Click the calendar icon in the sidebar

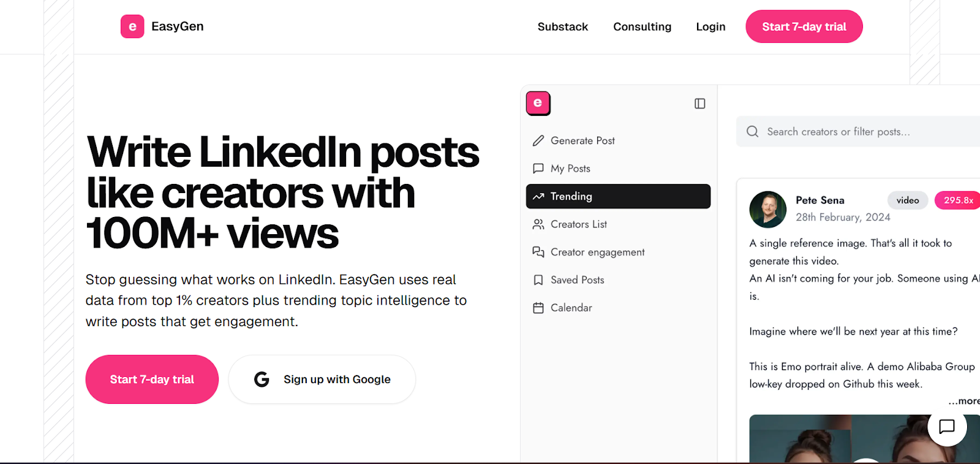538,308
